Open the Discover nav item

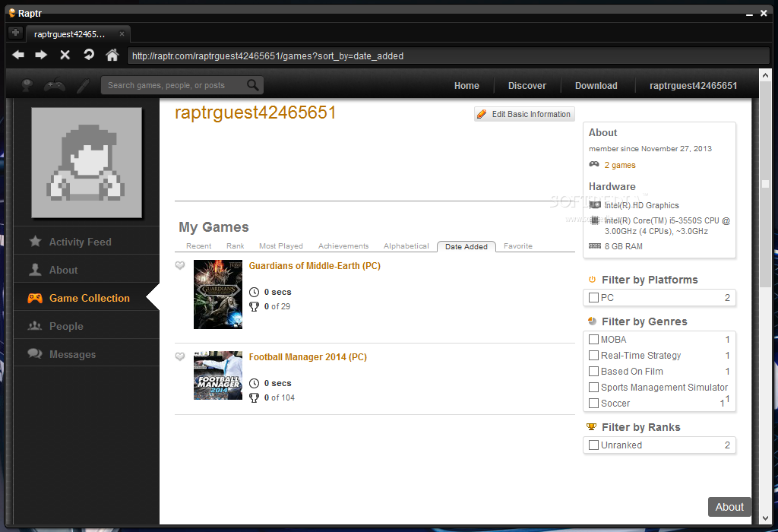click(x=527, y=86)
